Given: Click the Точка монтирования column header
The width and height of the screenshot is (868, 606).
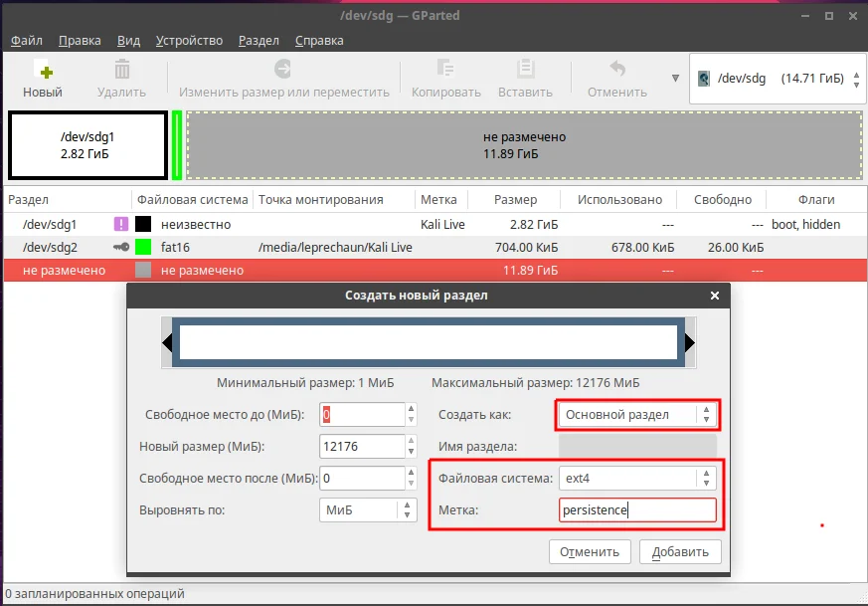Looking at the screenshot, I should (334, 200).
